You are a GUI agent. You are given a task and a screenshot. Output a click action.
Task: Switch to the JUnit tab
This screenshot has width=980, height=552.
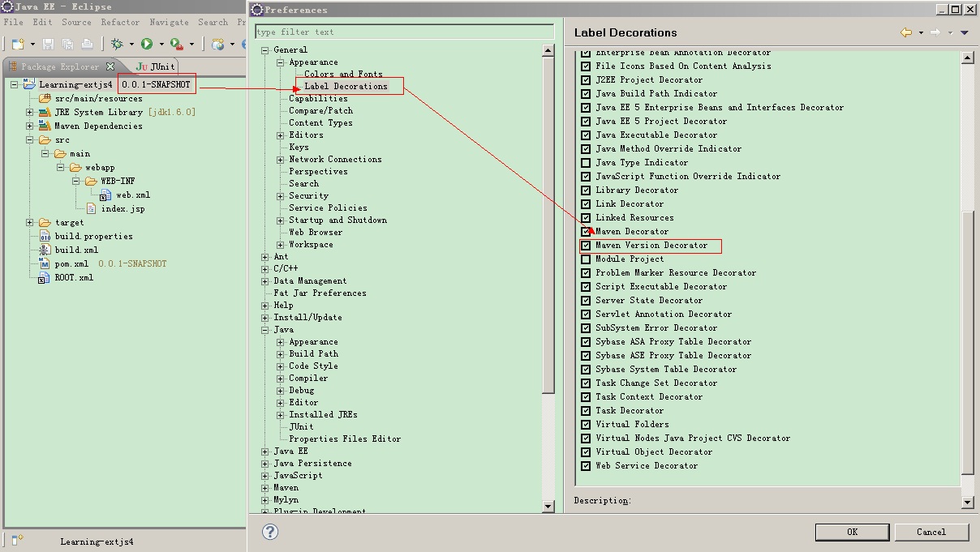(x=155, y=66)
